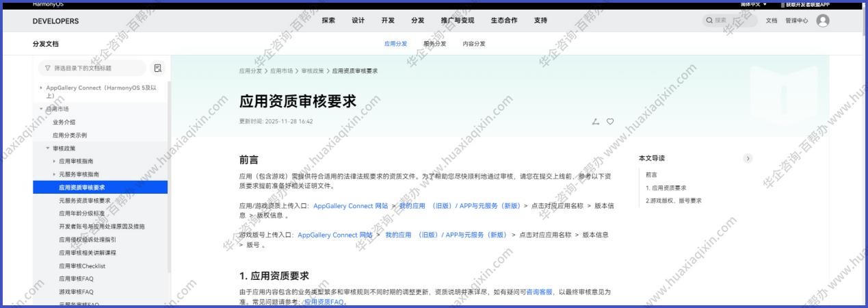Click the 更新时间 2025-11-28 16:42 text
Image resolution: width=868 pixels, height=308 pixels.
(x=276, y=121)
